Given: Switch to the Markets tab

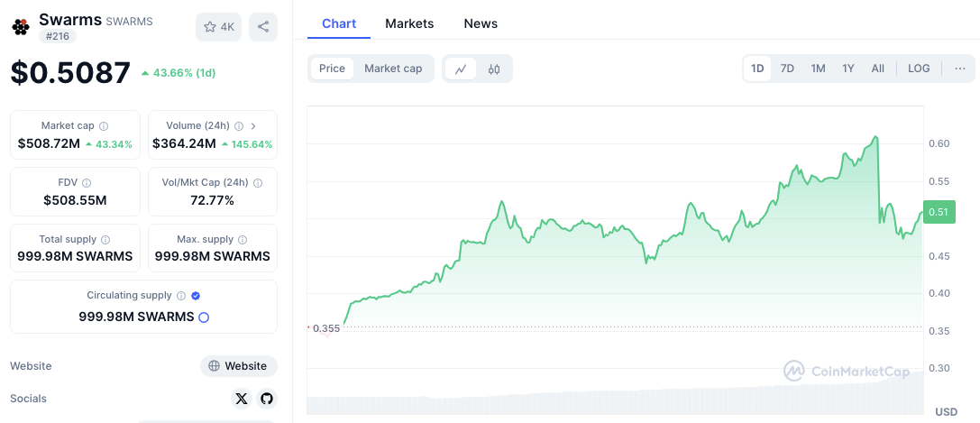Looking at the screenshot, I should tap(409, 23).
